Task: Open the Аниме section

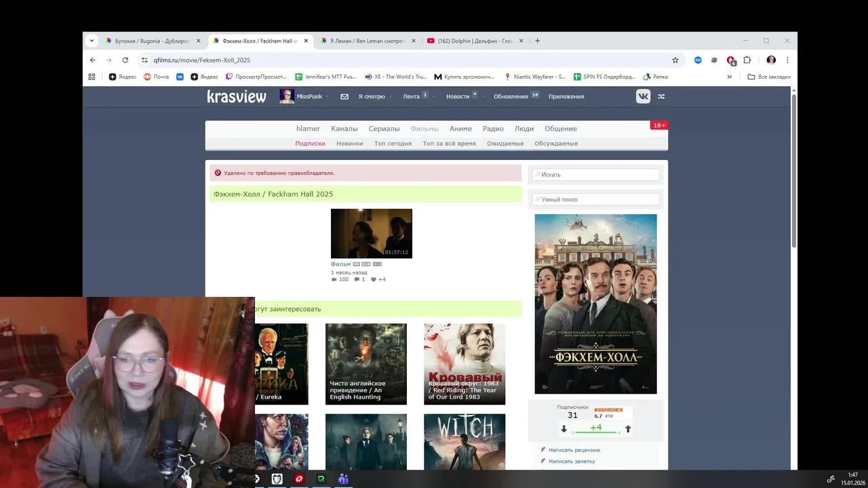Action: point(460,129)
